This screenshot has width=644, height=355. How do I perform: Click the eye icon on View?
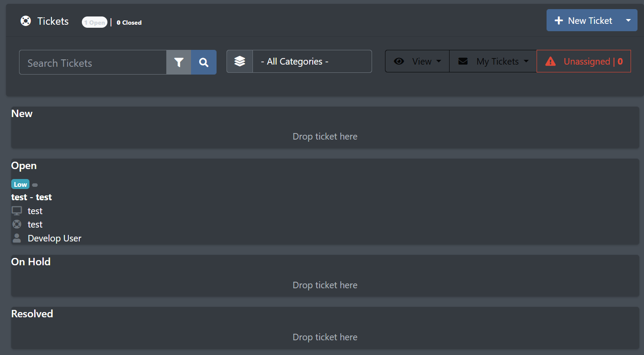pos(399,62)
